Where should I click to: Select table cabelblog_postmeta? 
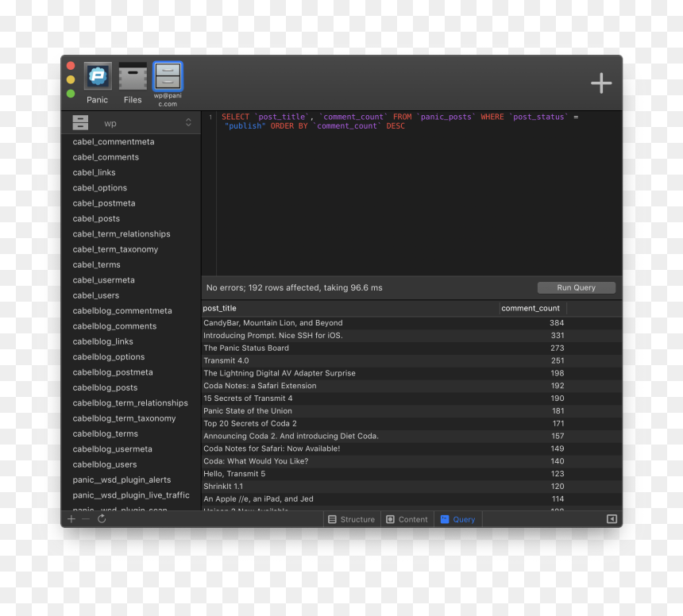pos(131,372)
